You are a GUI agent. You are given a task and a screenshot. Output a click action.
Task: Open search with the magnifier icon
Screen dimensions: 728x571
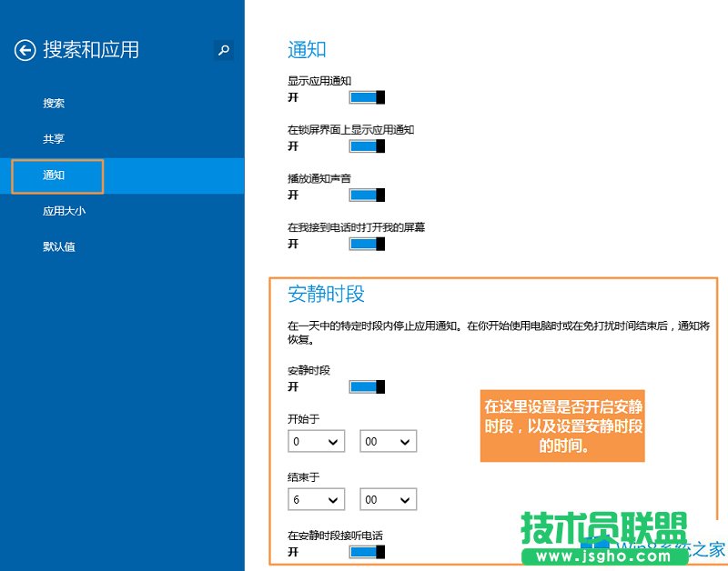pyautogui.click(x=224, y=50)
